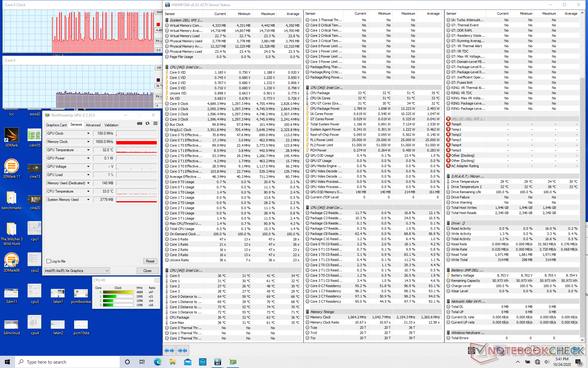
Task: Toggle Fit y button in Core 0 graph
Action: (158, 97)
